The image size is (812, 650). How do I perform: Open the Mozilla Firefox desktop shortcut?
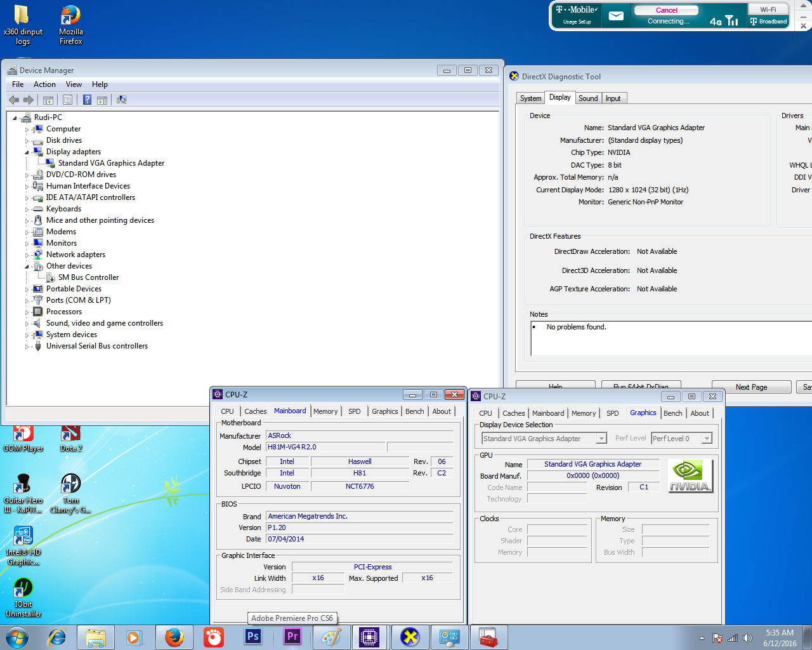click(x=71, y=25)
